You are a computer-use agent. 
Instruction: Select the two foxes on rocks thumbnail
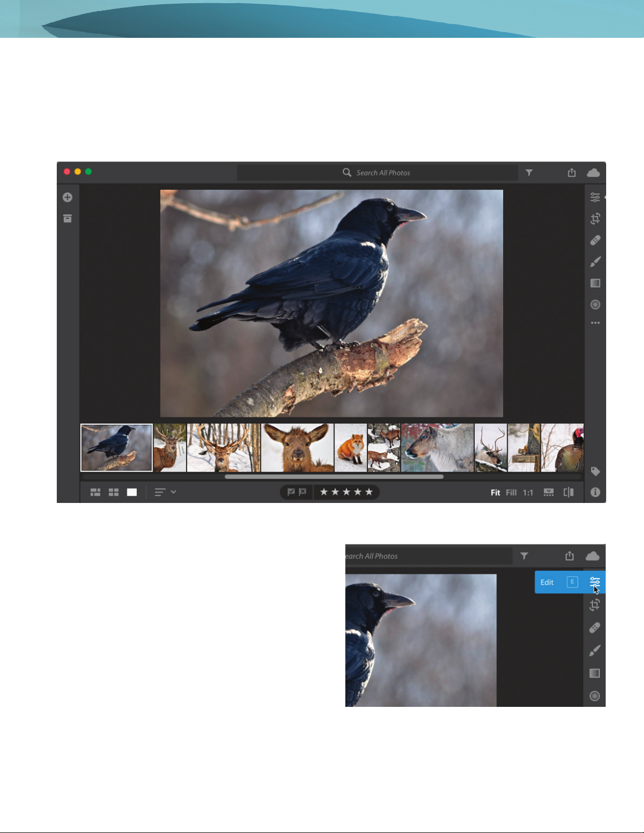[384, 448]
